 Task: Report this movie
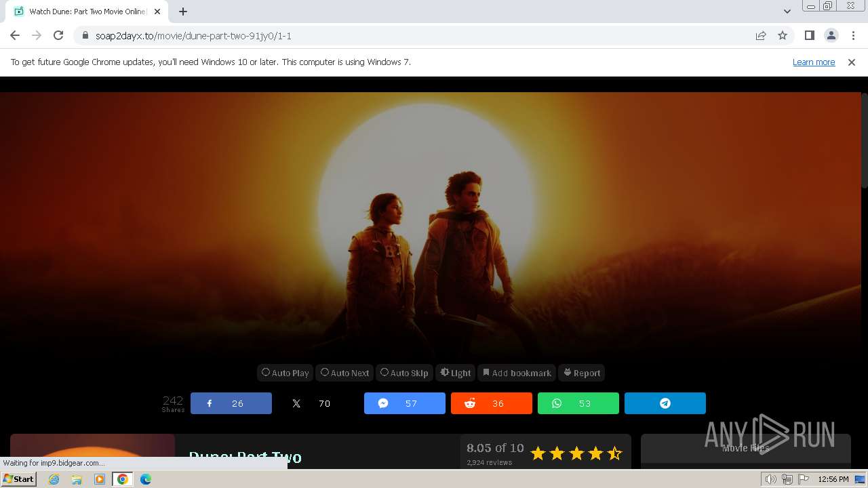point(582,373)
